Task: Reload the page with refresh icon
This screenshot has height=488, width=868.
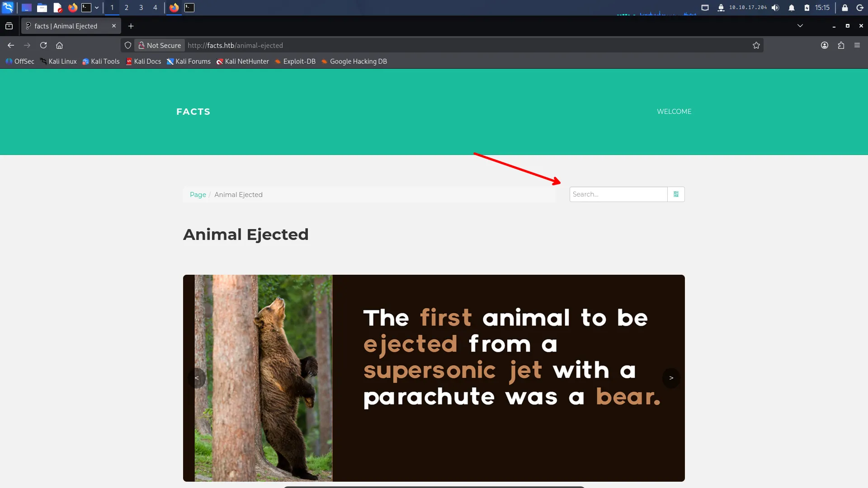Action: point(43,45)
